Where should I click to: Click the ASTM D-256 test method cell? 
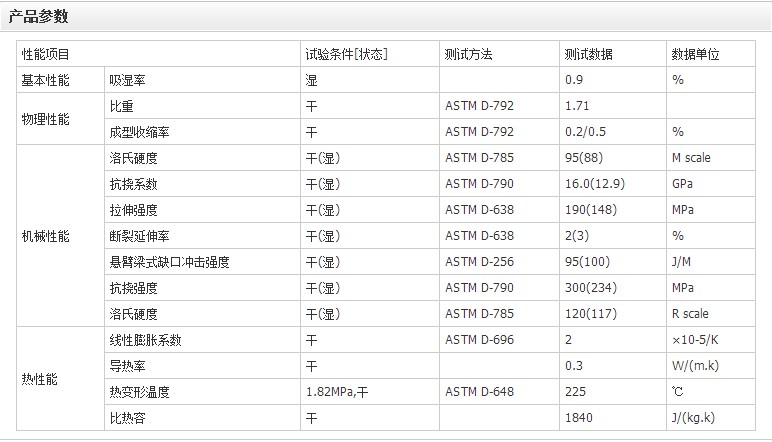(479, 262)
